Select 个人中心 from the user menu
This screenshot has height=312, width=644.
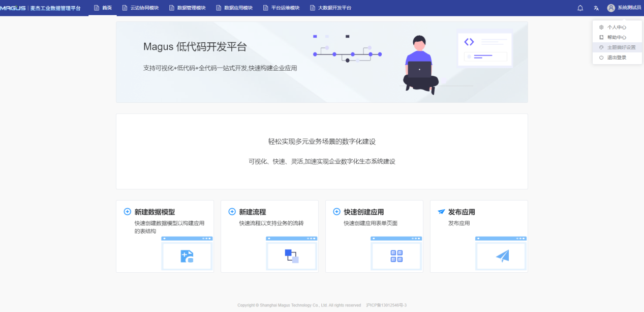click(617, 27)
